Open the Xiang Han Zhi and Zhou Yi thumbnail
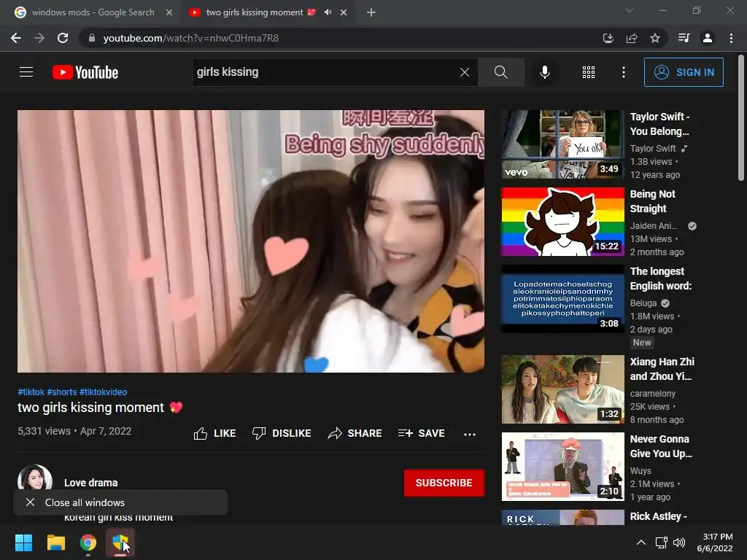This screenshot has width=747, height=560. pyautogui.click(x=562, y=389)
